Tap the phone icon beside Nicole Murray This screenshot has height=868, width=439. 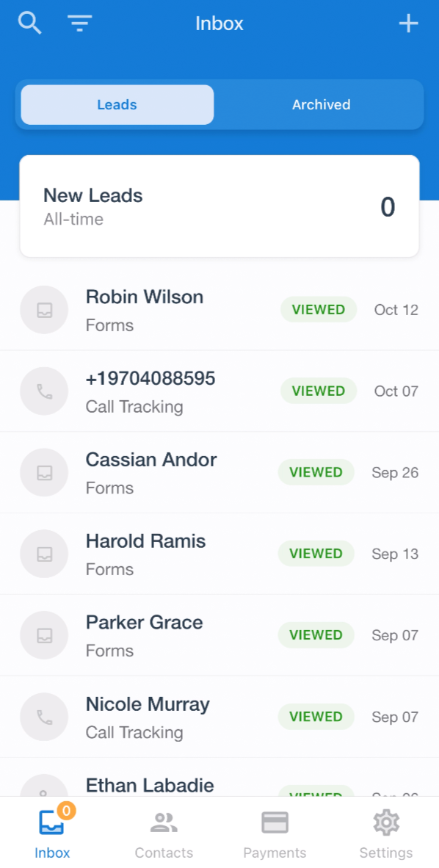(x=44, y=717)
